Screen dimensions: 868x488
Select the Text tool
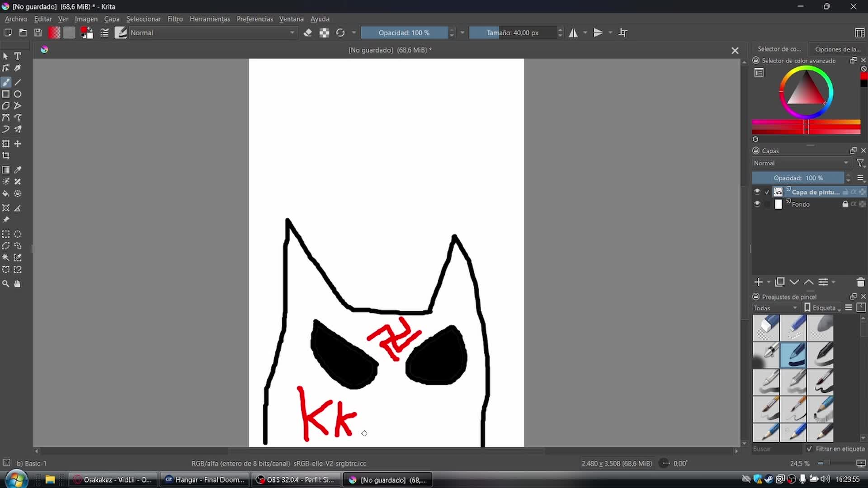(18, 56)
